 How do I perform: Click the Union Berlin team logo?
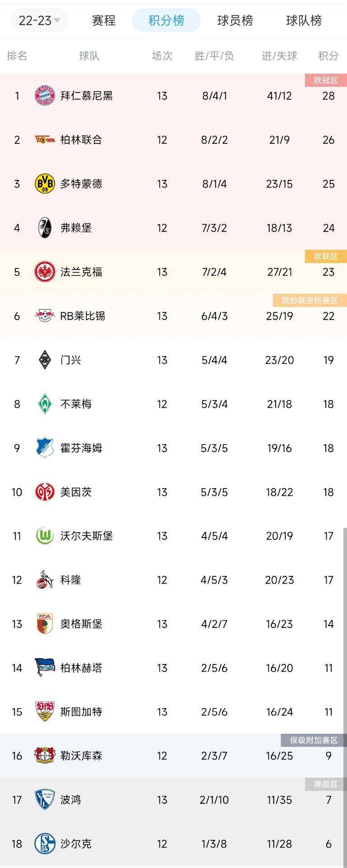(44, 140)
